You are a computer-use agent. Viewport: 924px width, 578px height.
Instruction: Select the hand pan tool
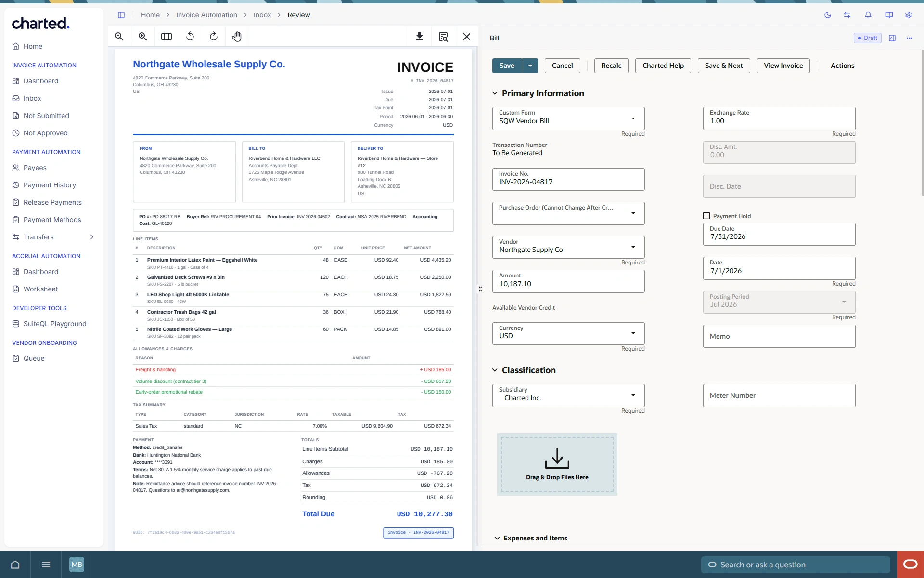(237, 37)
